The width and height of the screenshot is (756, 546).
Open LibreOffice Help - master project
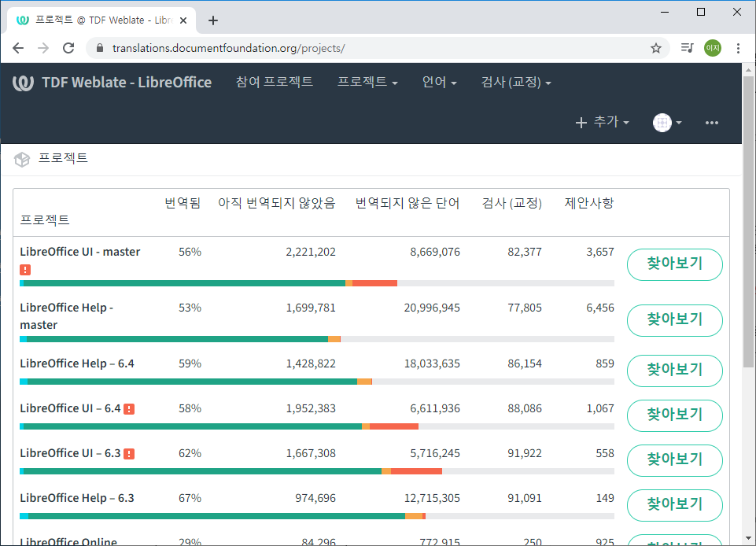pos(67,316)
